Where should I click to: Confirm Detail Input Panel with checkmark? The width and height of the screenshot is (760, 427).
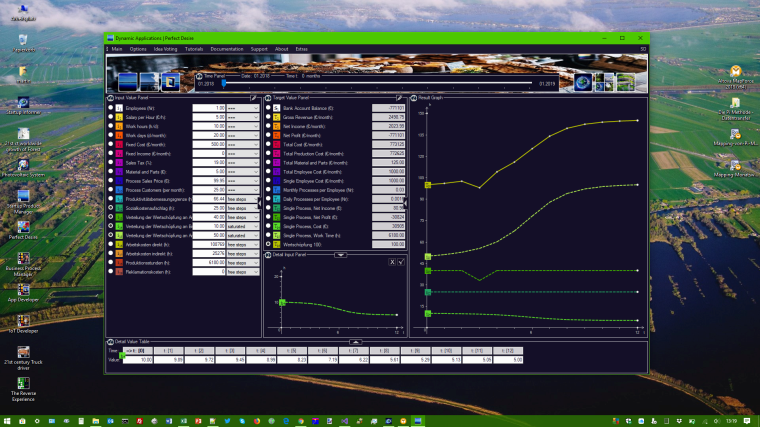[401, 262]
